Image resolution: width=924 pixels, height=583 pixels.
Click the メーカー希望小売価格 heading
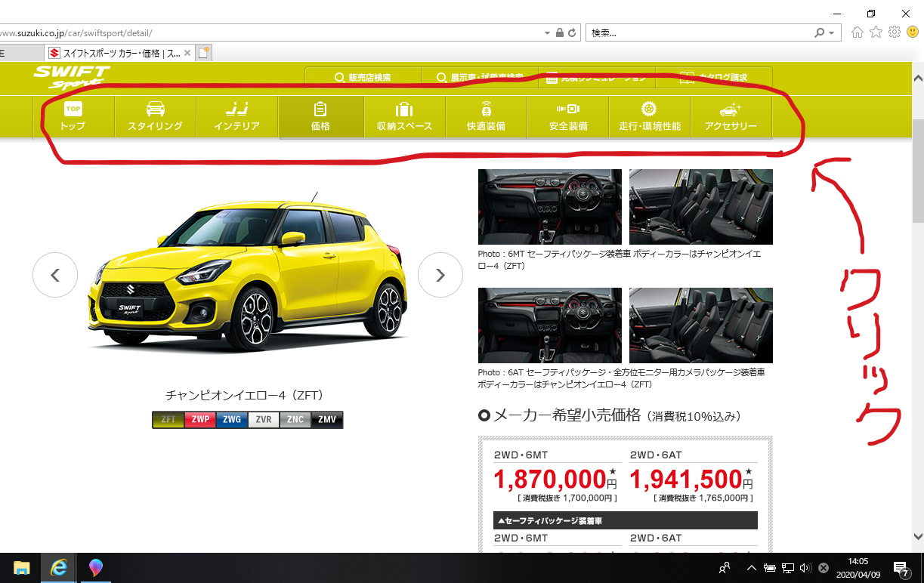click(x=567, y=415)
